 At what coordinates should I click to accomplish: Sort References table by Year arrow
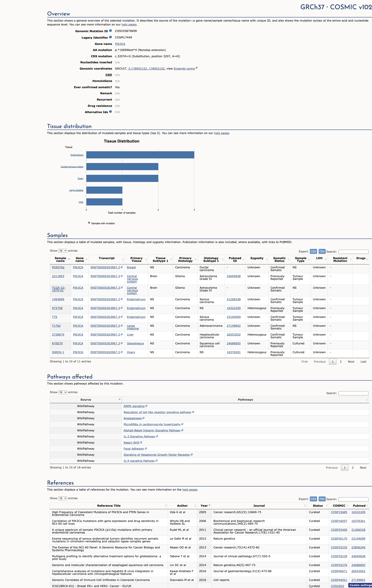(x=210, y=505)
